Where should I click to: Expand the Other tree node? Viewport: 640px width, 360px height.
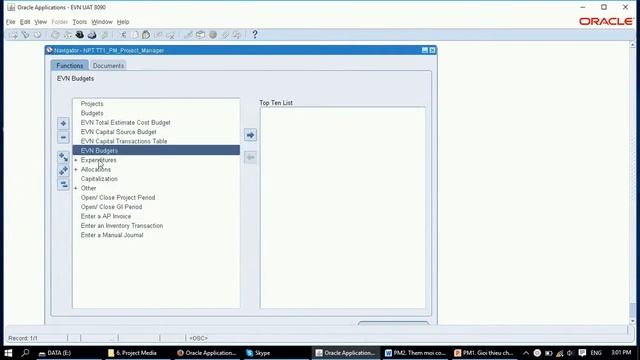pyautogui.click(x=76, y=189)
